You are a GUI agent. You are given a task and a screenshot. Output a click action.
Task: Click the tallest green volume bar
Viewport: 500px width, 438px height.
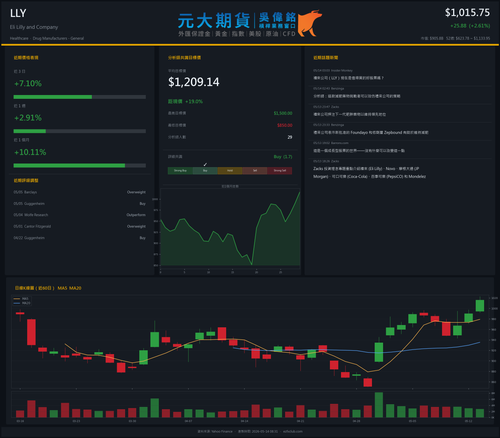click(379, 405)
